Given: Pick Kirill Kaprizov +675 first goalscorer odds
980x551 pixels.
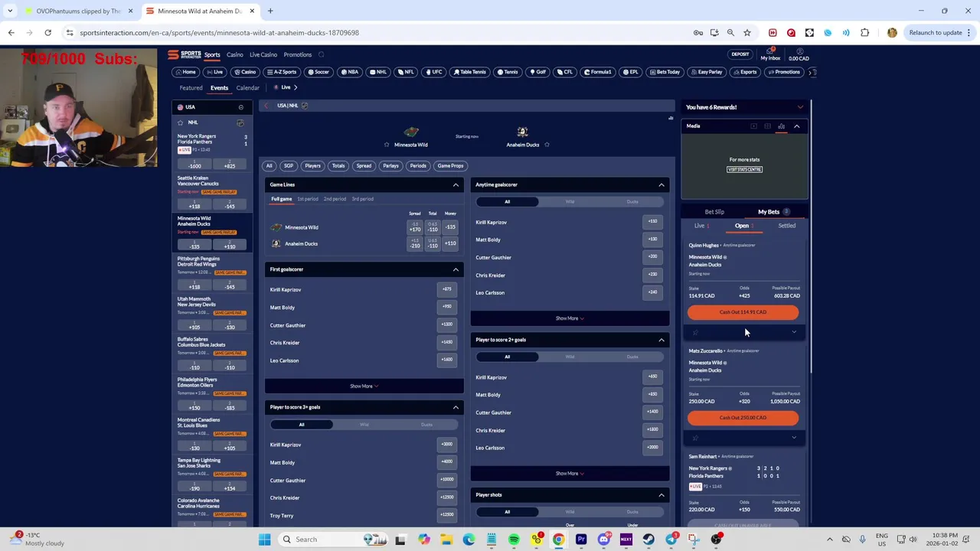Looking at the screenshot, I should tap(447, 289).
